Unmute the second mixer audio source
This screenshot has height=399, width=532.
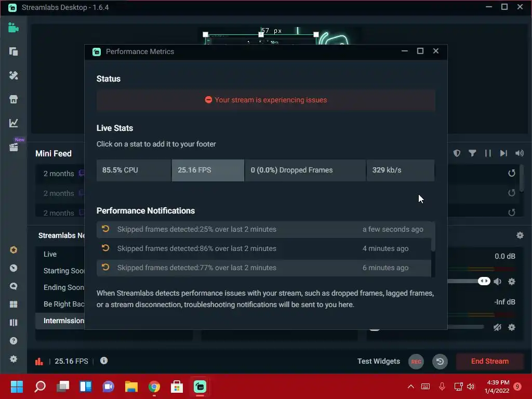pyautogui.click(x=497, y=327)
